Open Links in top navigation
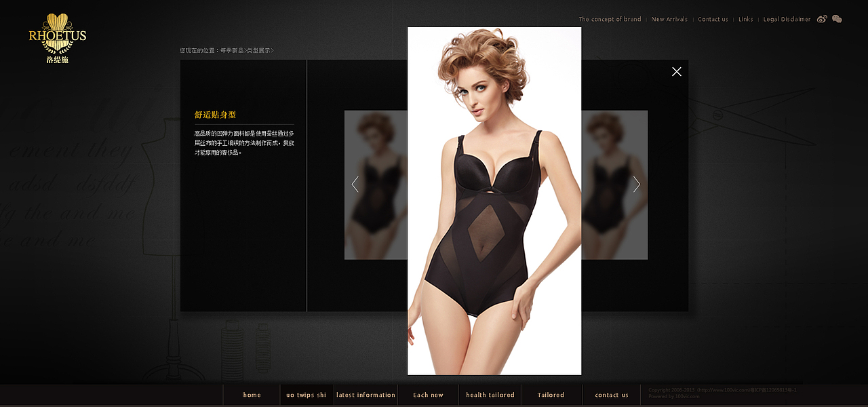This screenshot has height=407, width=868. (746, 20)
